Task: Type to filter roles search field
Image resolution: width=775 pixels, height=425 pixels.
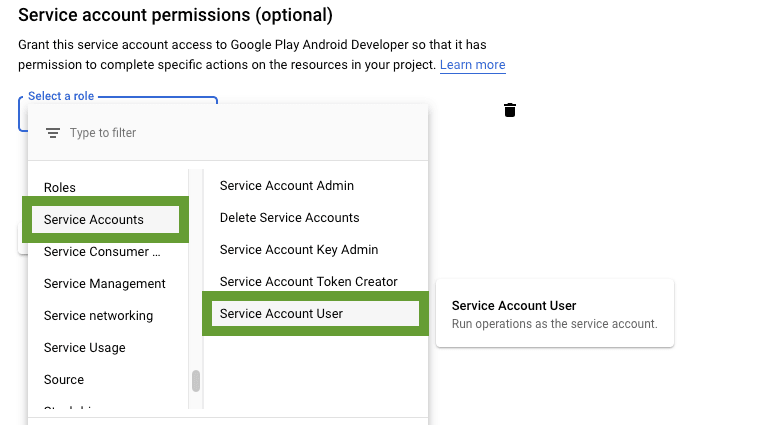Action: point(240,133)
